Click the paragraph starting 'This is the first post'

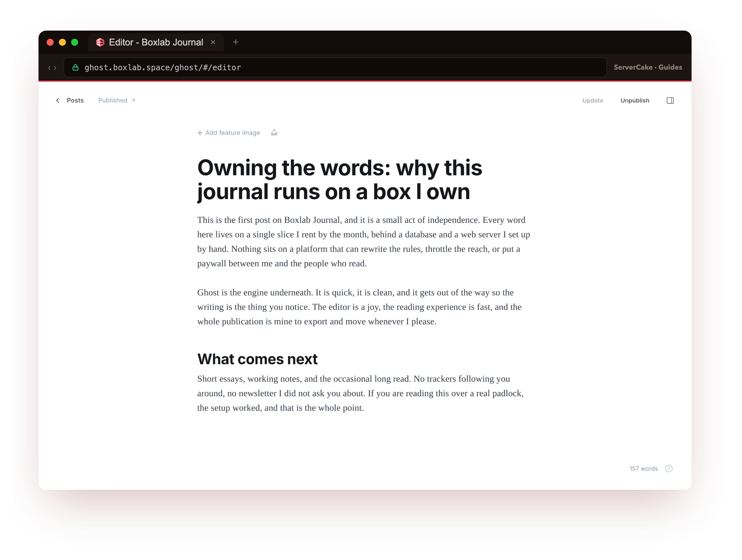click(x=364, y=242)
